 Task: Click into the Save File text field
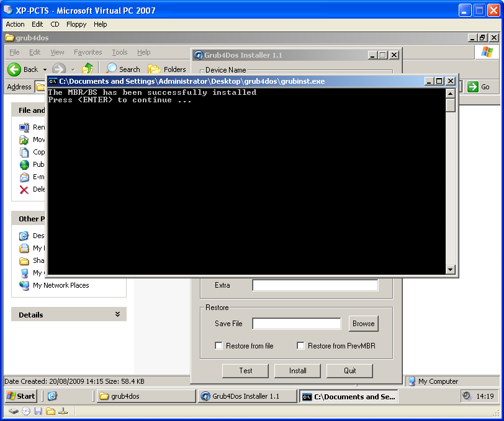click(297, 324)
